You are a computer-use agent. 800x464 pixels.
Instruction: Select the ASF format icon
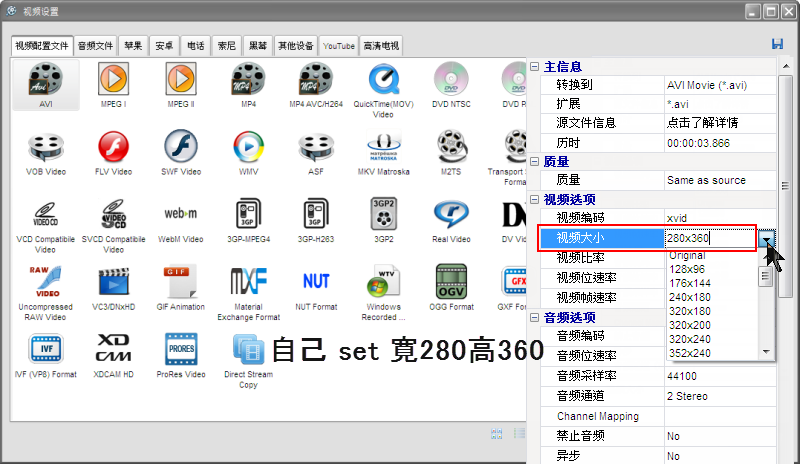[316, 147]
